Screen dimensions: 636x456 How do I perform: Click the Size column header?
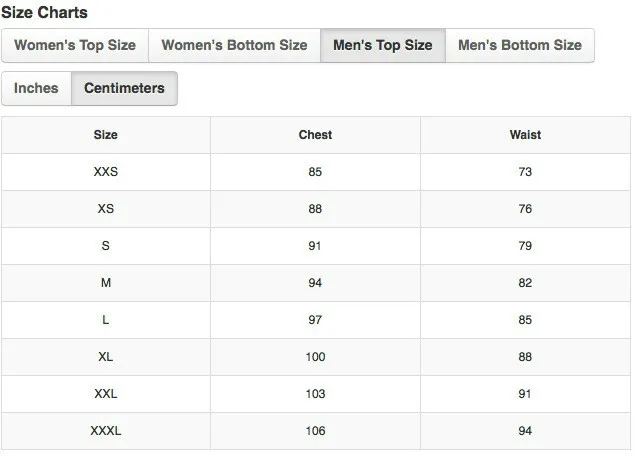[x=105, y=135]
